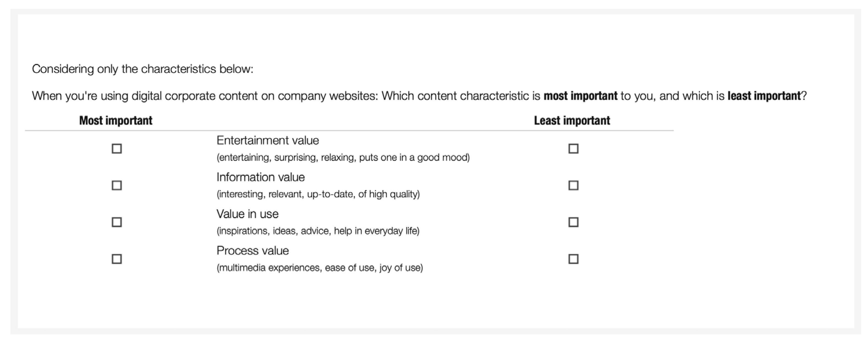Click the "Value in use" row label
The width and height of the screenshot is (868, 341).
coord(247,214)
